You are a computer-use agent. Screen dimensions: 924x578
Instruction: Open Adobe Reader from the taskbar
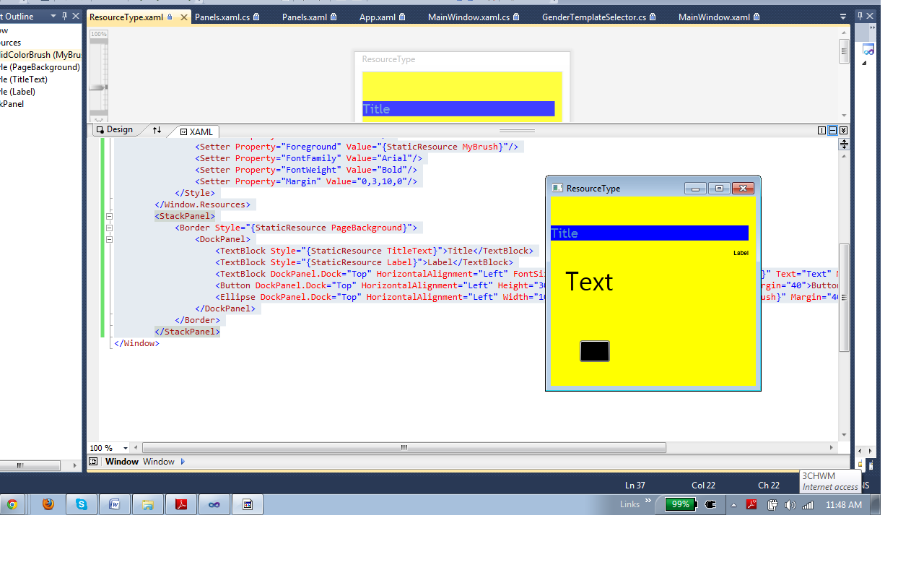(181, 504)
